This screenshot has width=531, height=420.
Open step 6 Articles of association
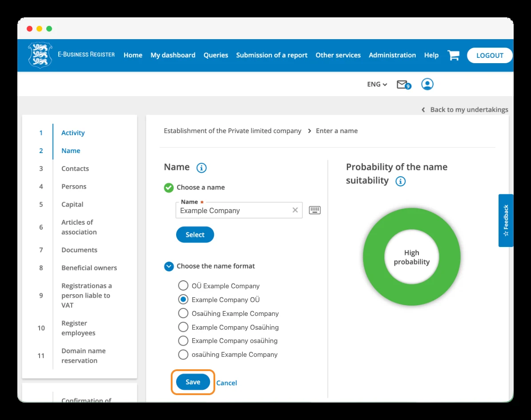coord(79,227)
